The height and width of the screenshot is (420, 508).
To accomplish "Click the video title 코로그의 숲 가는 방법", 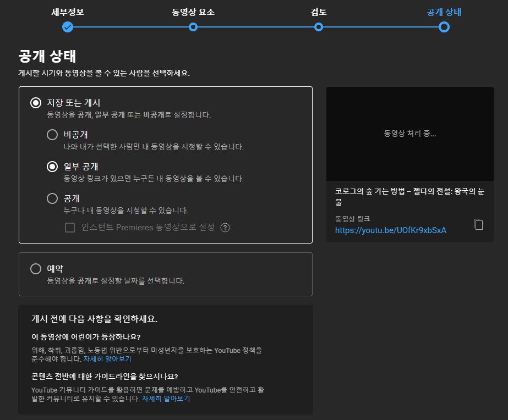I will (409, 196).
